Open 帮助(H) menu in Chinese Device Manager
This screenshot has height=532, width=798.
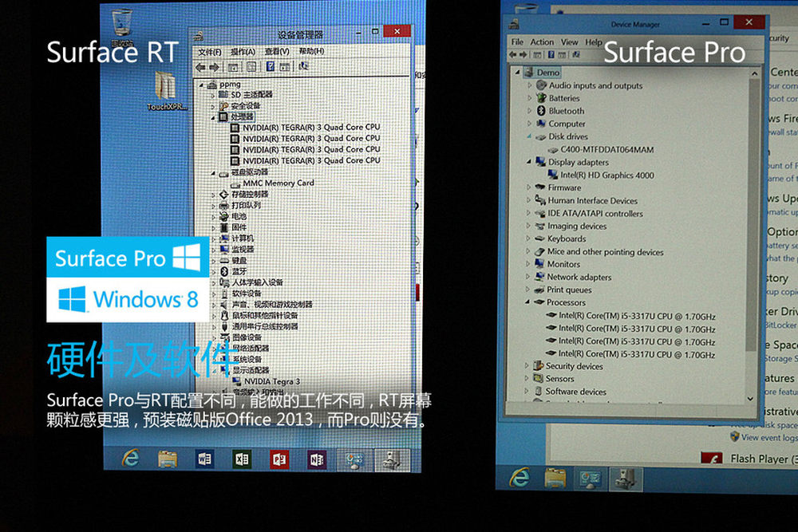pyautogui.click(x=311, y=51)
